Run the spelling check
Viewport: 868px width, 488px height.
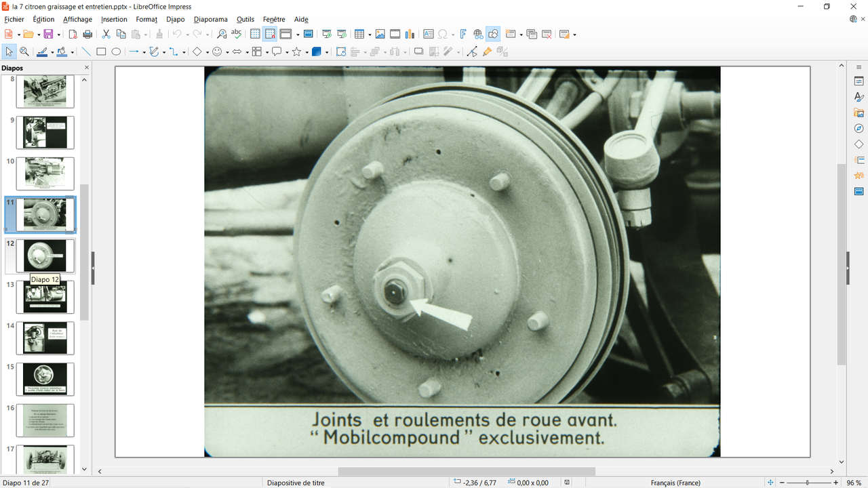coord(236,34)
